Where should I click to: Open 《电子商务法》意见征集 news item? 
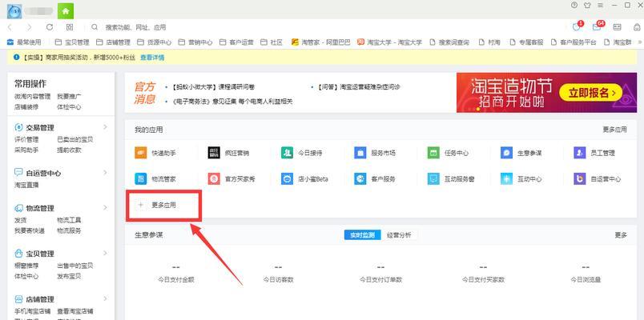pyautogui.click(x=232, y=101)
